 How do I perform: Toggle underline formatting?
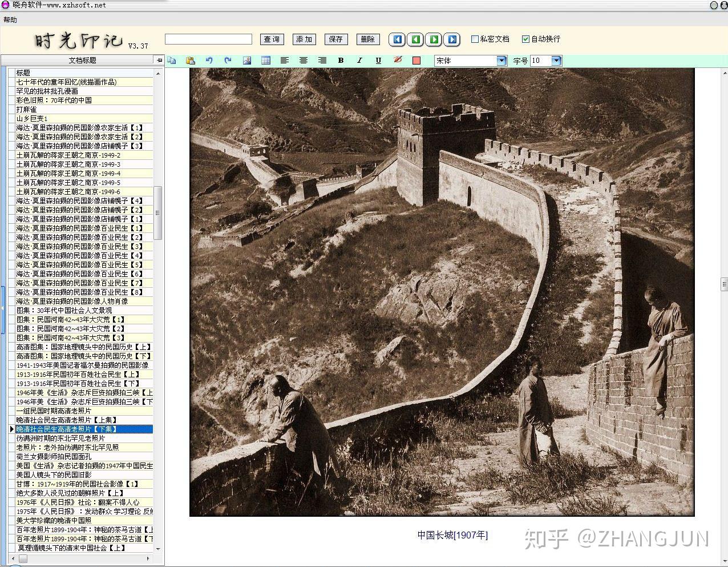coord(378,61)
